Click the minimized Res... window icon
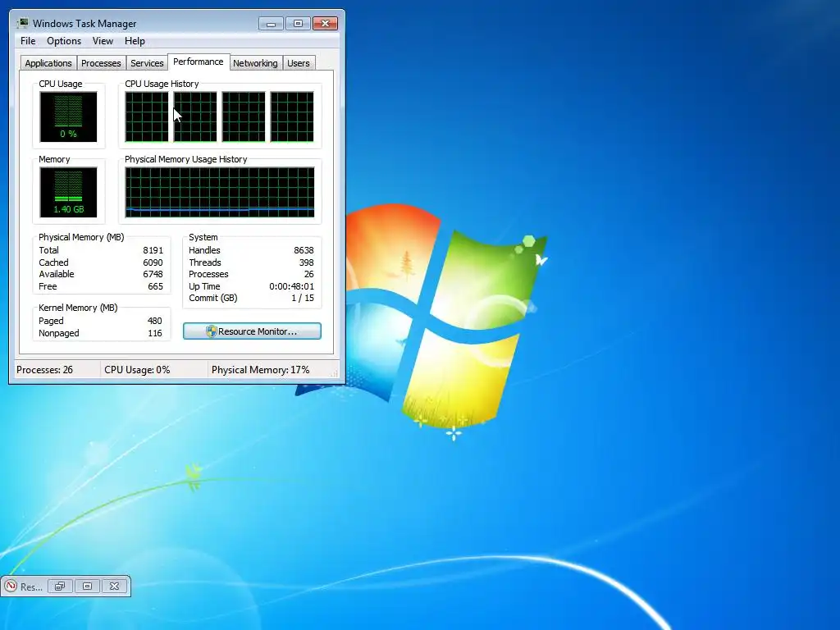Viewport: 840px width, 630px height. (11, 586)
